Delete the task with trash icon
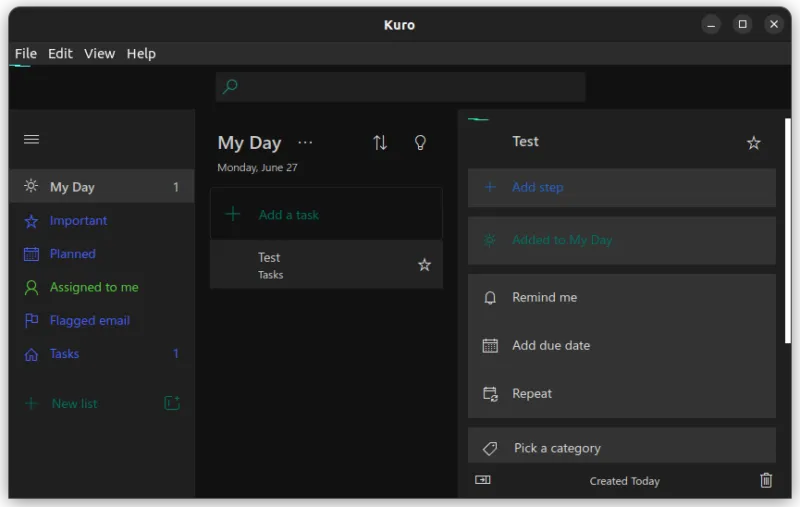This screenshot has width=800, height=507. pyautogui.click(x=766, y=481)
